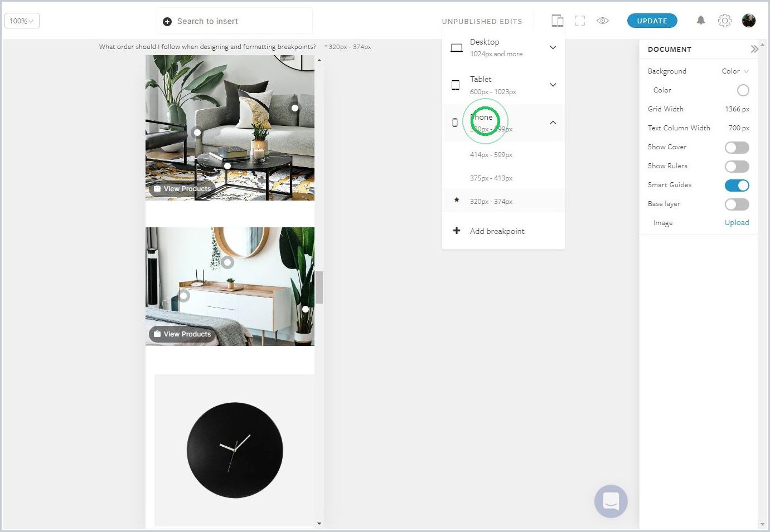This screenshot has height=532, width=770.
Task: Click the UNPUBLISHED EDITS status text
Action: coord(482,22)
